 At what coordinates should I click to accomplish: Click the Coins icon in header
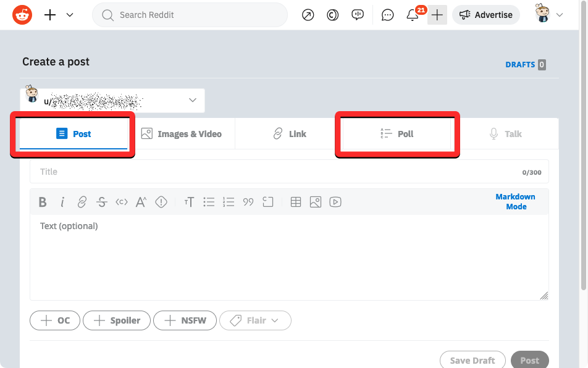click(332, 15)
